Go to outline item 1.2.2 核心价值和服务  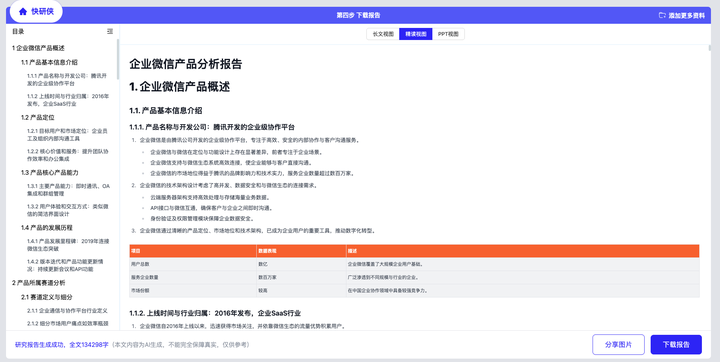coord(68,155)
